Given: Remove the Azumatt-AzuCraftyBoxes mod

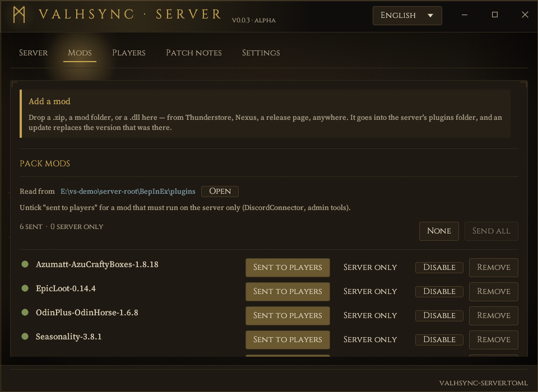Looking at the screenshot, I should [x=493, y=268].
